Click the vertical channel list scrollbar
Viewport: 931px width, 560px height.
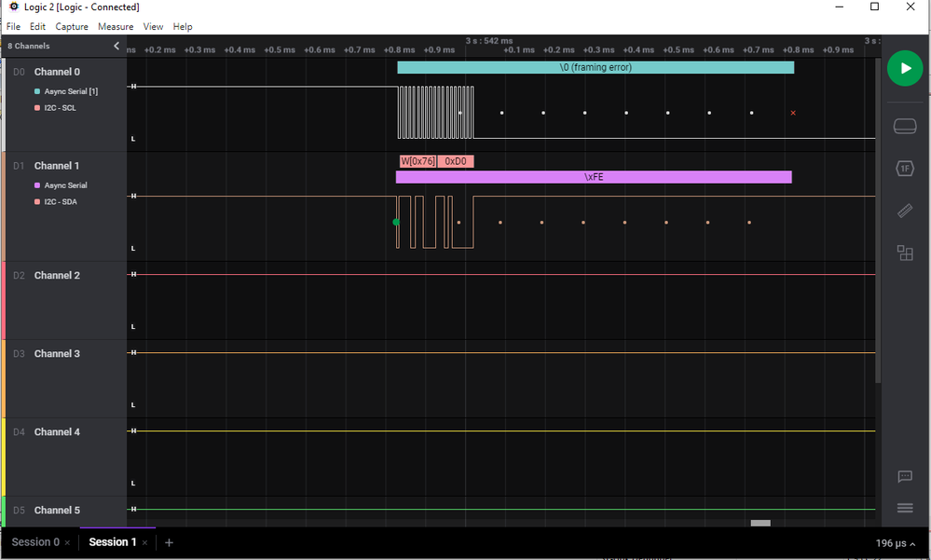tap(878, 220)
